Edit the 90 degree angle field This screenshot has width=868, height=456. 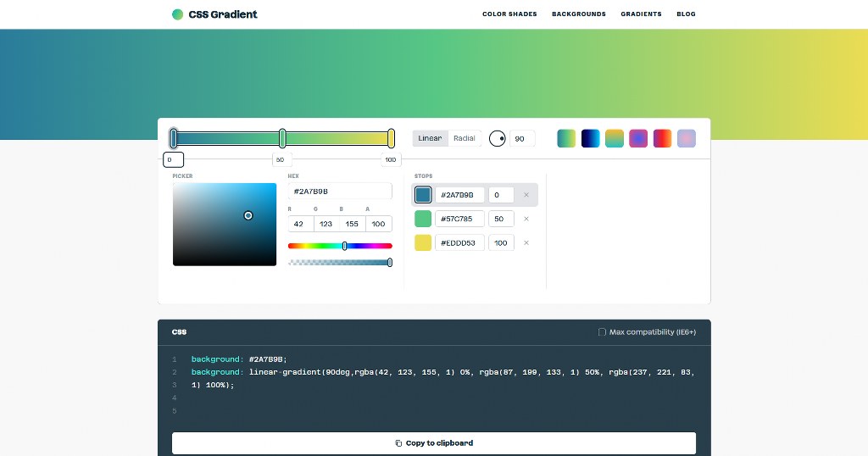(x=522, y=138)
